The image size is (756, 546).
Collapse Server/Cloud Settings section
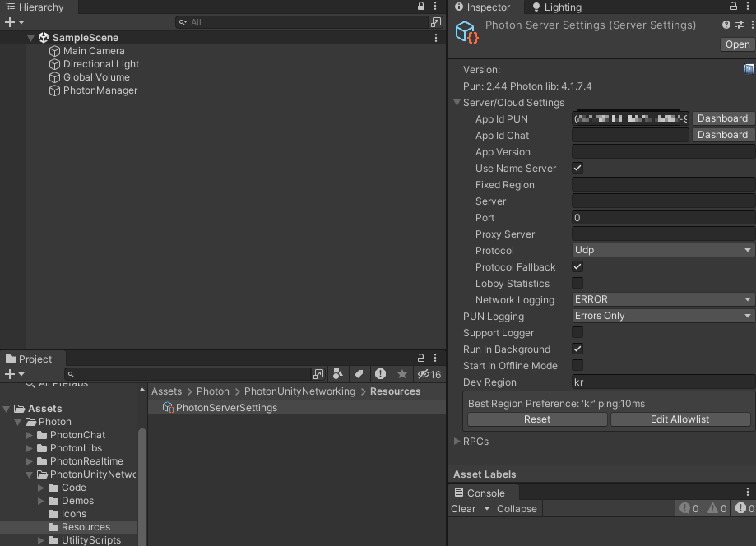(457, 103)
